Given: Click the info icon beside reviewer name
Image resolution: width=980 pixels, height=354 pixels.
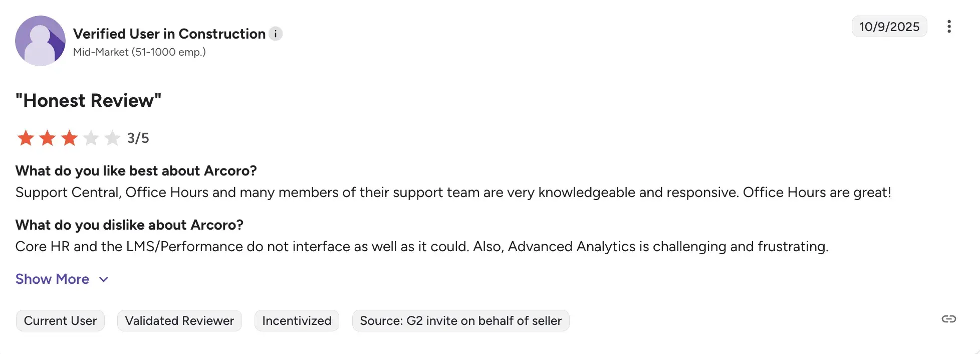Looking at the screenshot, I should point(275,34).
